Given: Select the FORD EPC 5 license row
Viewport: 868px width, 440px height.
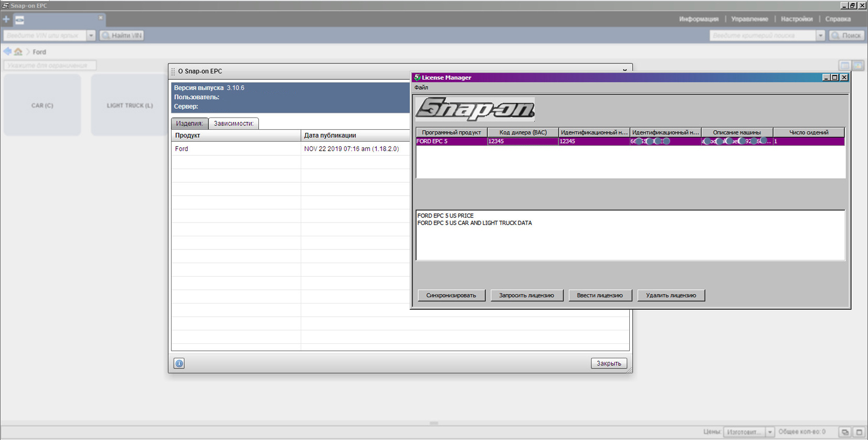Looking at the screenshot, I should pyautogui.click(x=451, y=141).
